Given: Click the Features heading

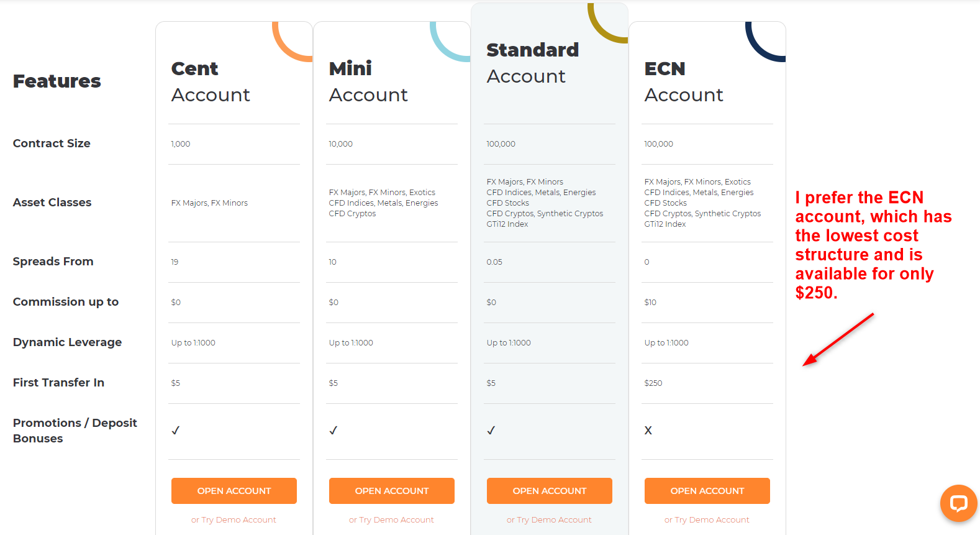Looking at the screenshot, I should click(57, 81).
